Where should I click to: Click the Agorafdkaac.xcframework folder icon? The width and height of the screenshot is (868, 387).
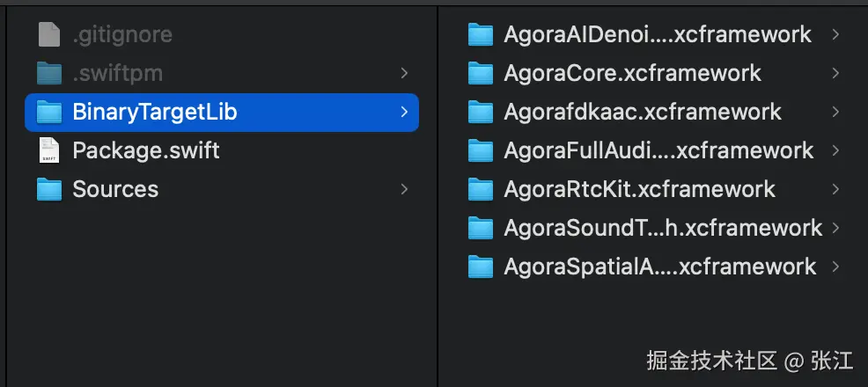tap(481, 112)
